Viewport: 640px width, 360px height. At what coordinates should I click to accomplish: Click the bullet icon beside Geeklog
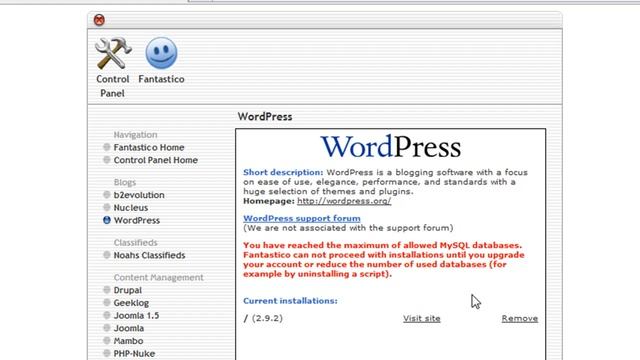click(x=107, y=302)
